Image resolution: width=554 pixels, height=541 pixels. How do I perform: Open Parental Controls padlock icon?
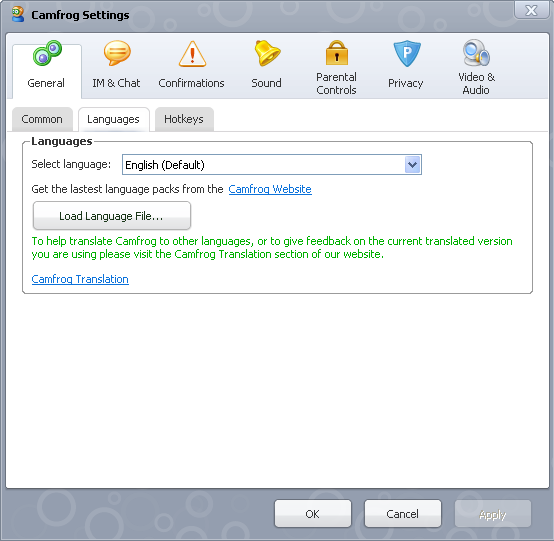click(336, 53)
